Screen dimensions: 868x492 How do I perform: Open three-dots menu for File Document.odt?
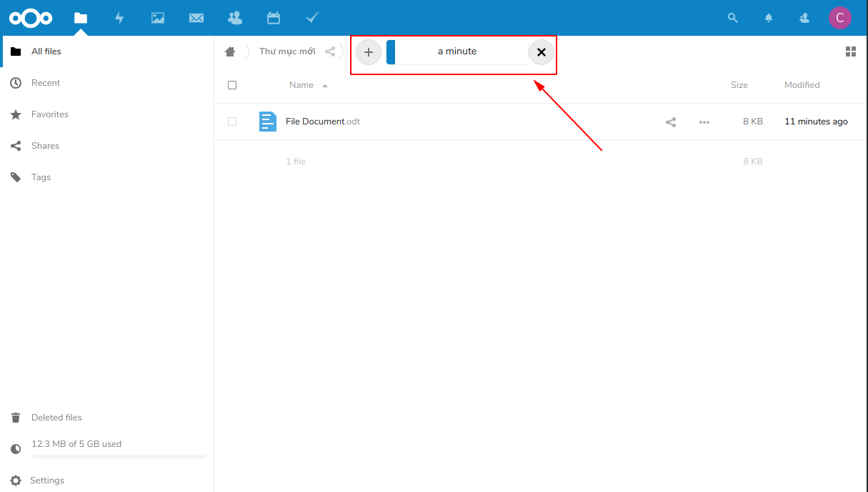point(704,122)
